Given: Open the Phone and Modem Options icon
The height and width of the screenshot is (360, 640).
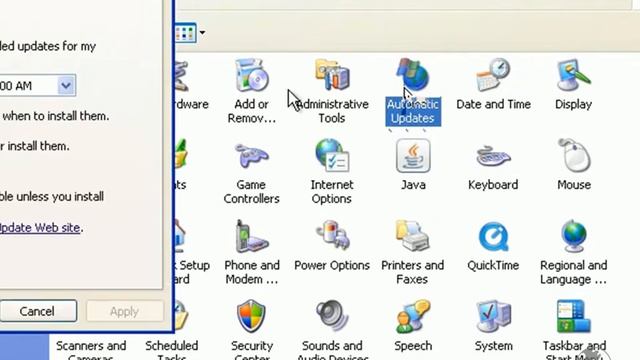Looking at the screenshot, I should click(x=251, y=236).
